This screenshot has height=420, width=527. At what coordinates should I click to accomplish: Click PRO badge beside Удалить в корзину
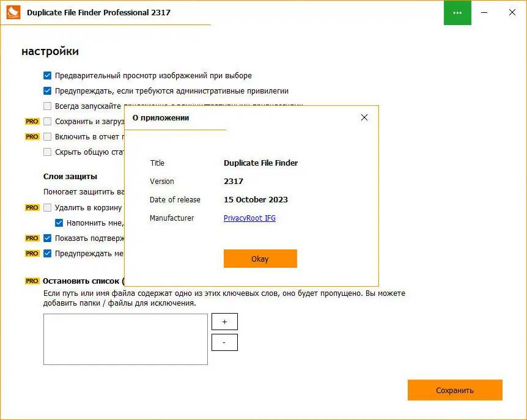coord(32,208)
